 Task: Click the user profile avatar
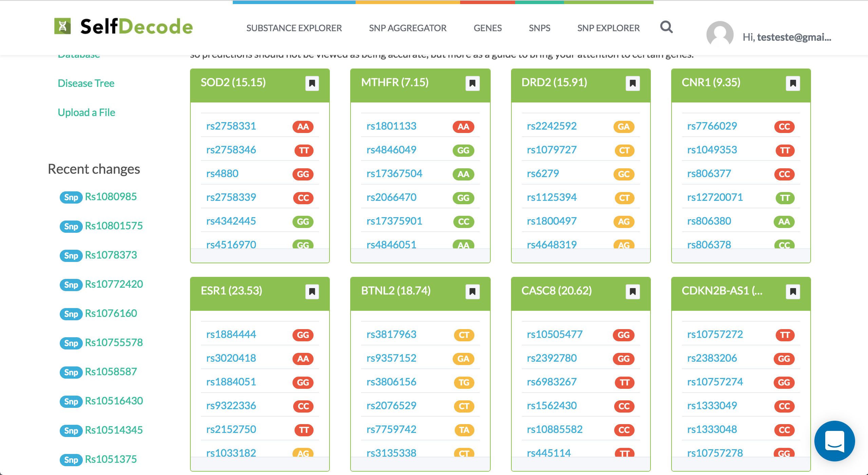tap(720, 34)
